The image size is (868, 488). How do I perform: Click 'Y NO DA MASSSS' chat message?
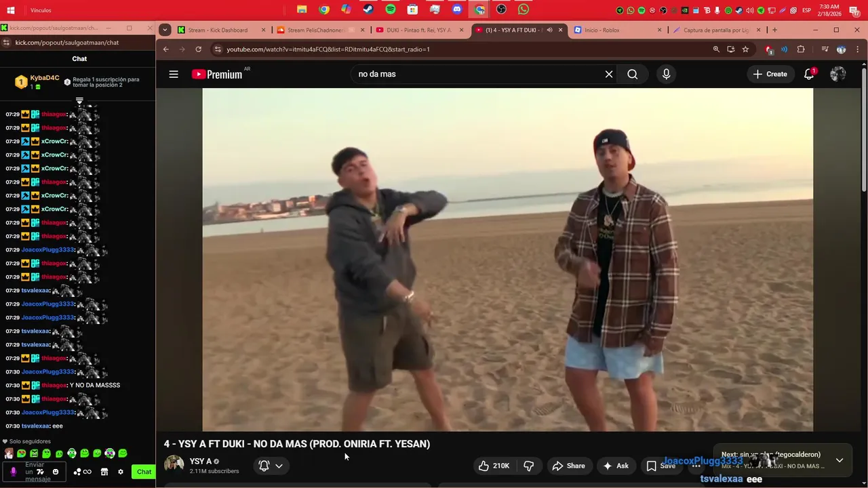click(95, 385)
